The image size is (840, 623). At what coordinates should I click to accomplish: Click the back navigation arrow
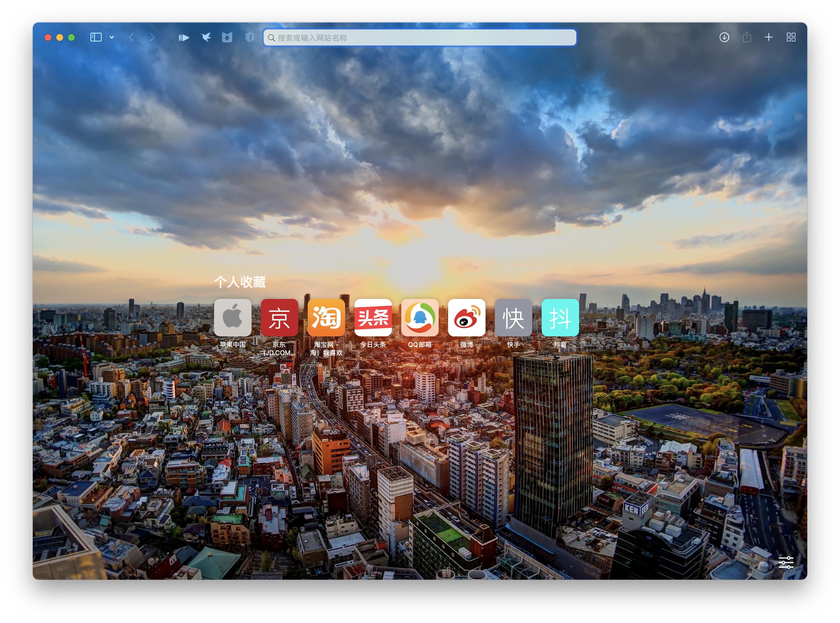[x=131, y=37]
